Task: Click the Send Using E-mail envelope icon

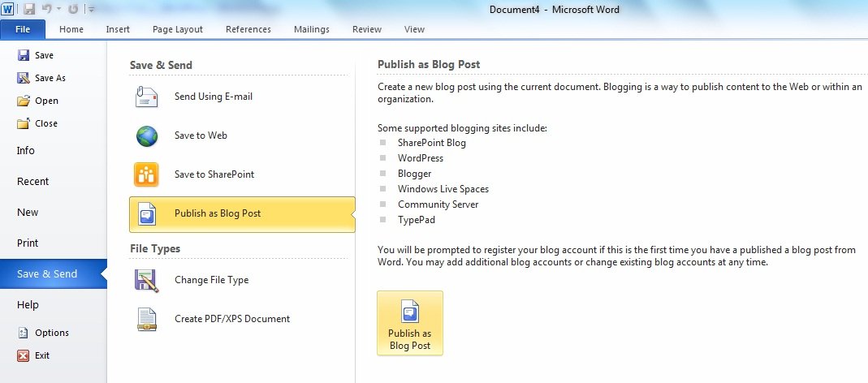Action: [147, 97]
